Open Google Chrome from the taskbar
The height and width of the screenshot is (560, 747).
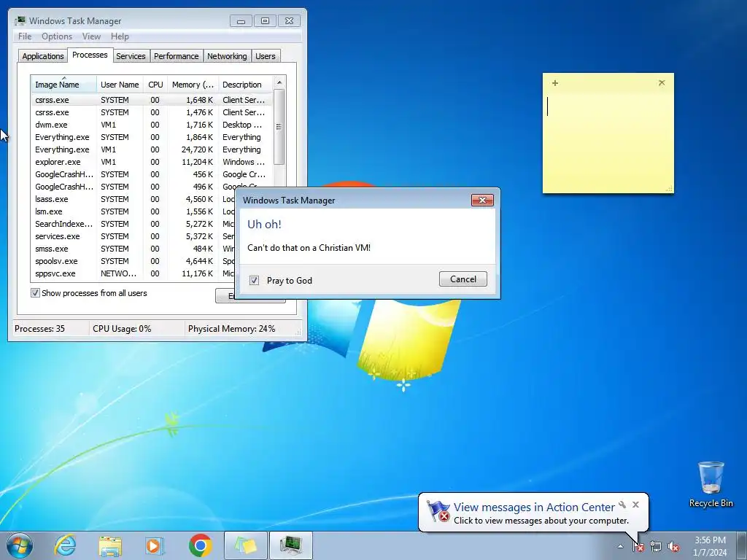pyautogui.click(x=200, y=545)
